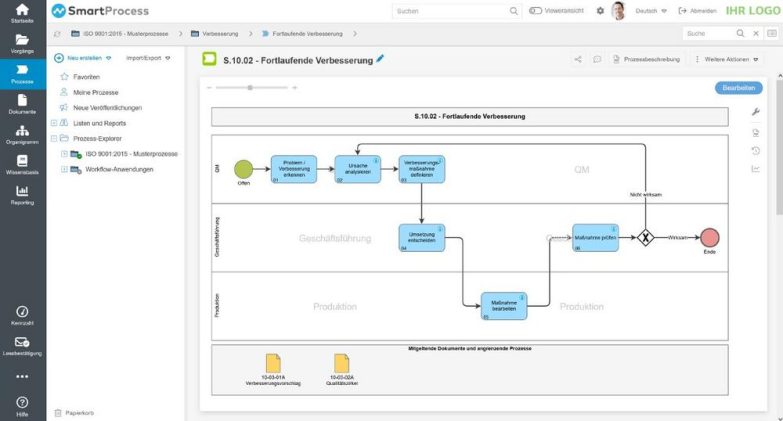Click the blue Bearbeiten button
The height and width of the screenshot is (421, 783).
[x=738, y=88]
